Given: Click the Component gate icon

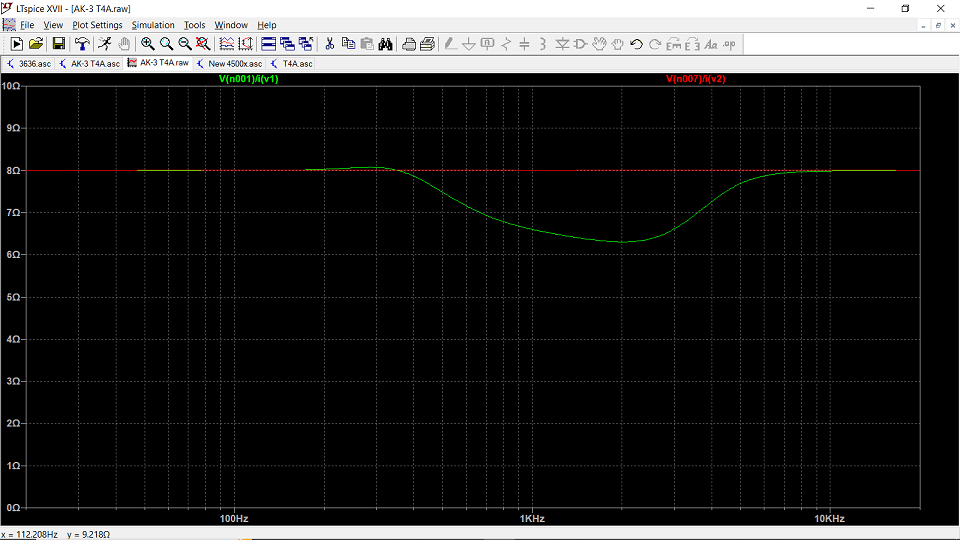Looking at the screenshot, I should coord(580,44).
